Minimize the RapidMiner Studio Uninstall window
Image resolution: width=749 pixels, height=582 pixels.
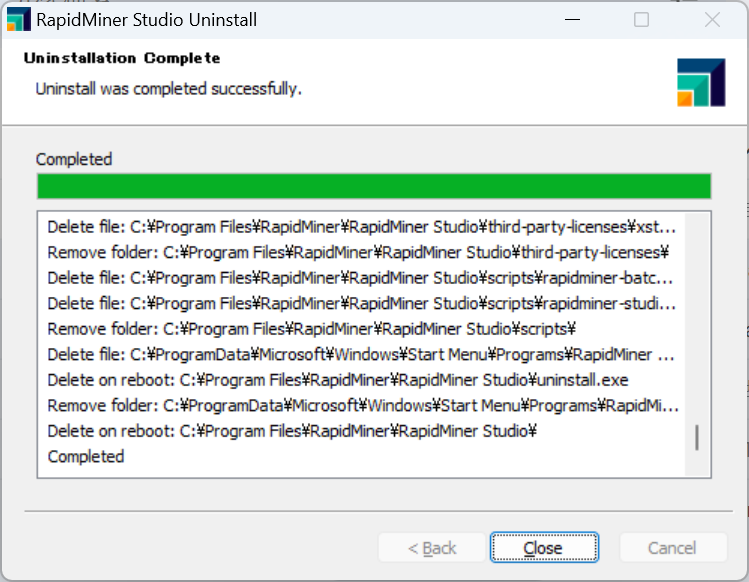pos(572,20)
